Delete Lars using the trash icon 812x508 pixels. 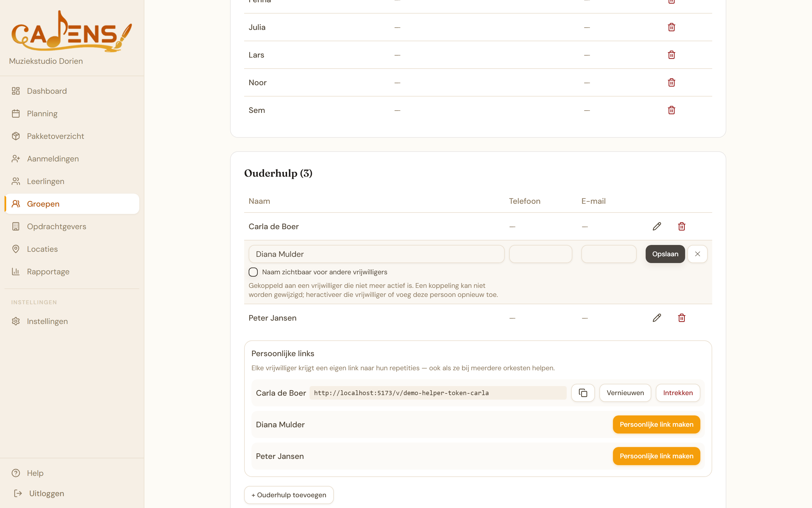coord(671,55)
